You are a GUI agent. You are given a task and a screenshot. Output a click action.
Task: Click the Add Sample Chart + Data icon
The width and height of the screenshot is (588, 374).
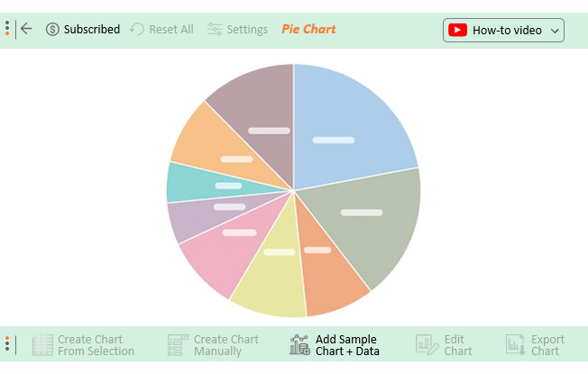coord(299,345)
